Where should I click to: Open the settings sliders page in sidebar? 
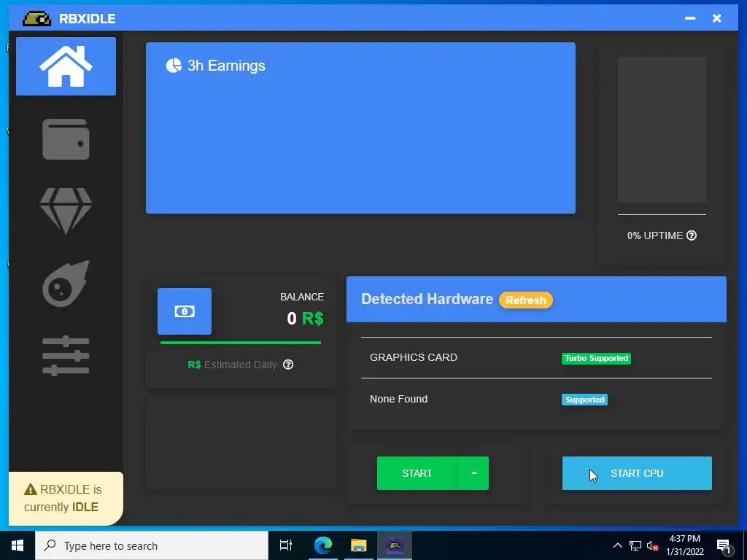(x=66, y=355)
